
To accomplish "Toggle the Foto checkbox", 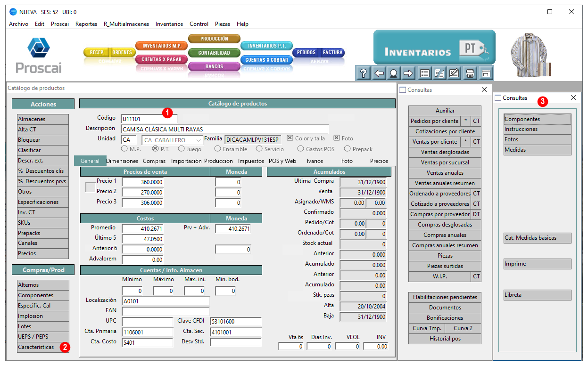I will click(337, 138).
